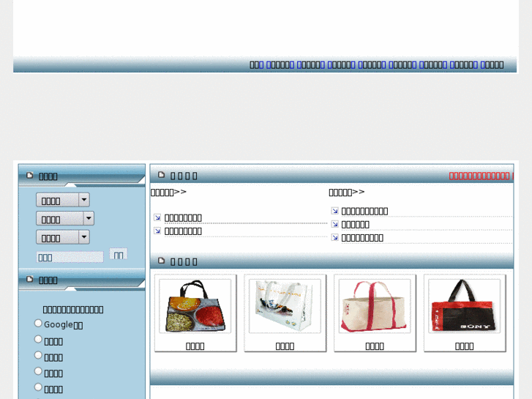Click the caption under the SONY bag
This screenshot has width=532, height=399.
click(x=464, y=346)
